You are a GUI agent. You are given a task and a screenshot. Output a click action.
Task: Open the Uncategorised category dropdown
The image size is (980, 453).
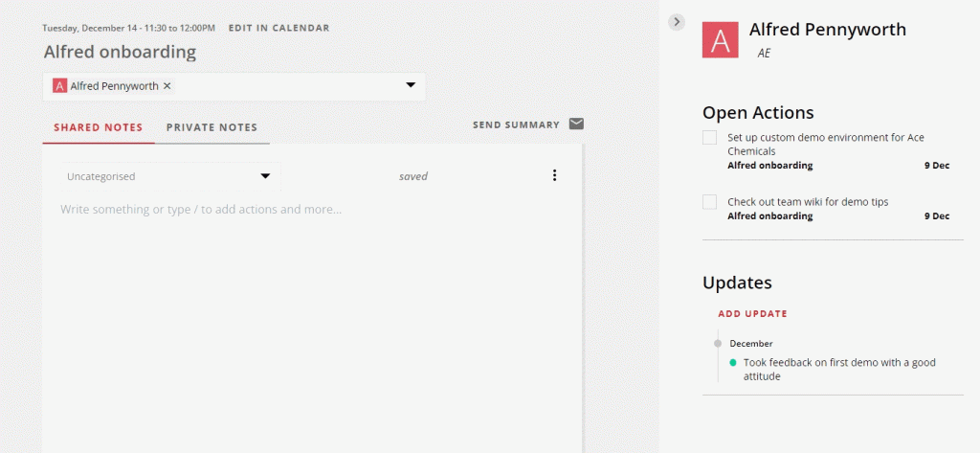click(170, 176)
